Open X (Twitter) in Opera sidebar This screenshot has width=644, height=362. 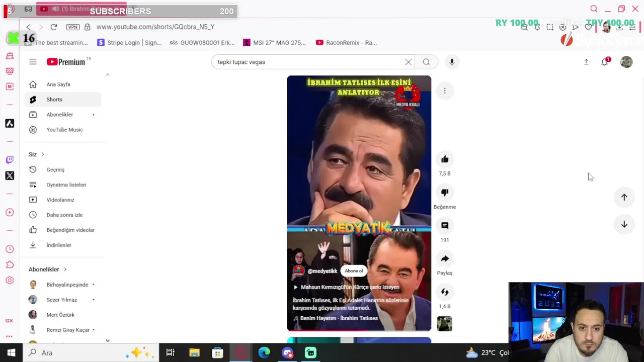(10, 175)
